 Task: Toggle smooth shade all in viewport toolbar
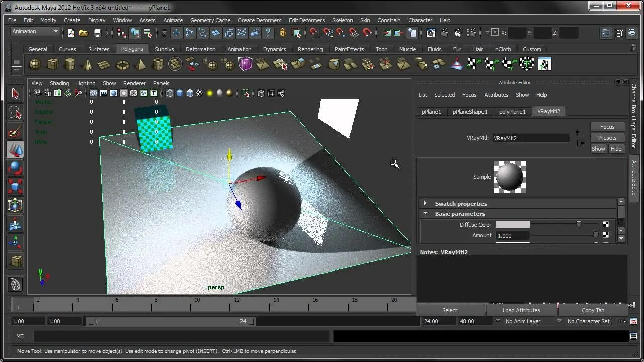[180, 93]
